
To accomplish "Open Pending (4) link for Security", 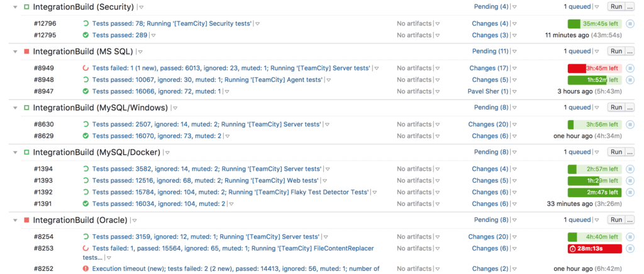I will coord(491,6).
